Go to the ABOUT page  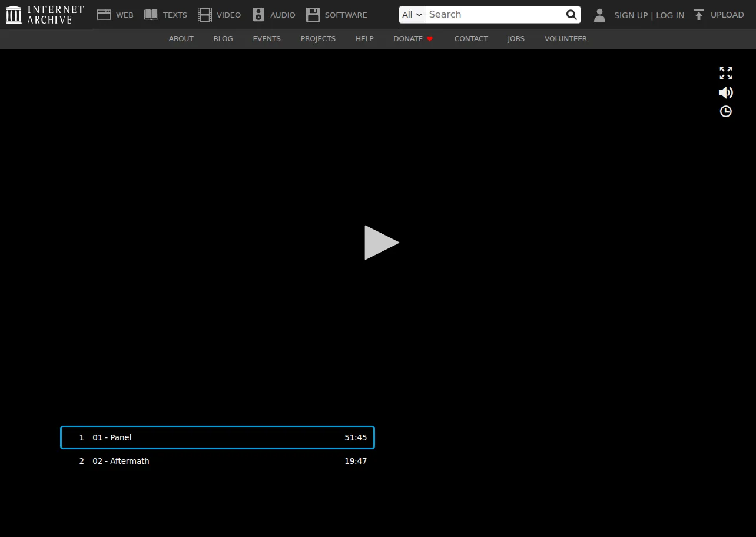click(181, 39)
